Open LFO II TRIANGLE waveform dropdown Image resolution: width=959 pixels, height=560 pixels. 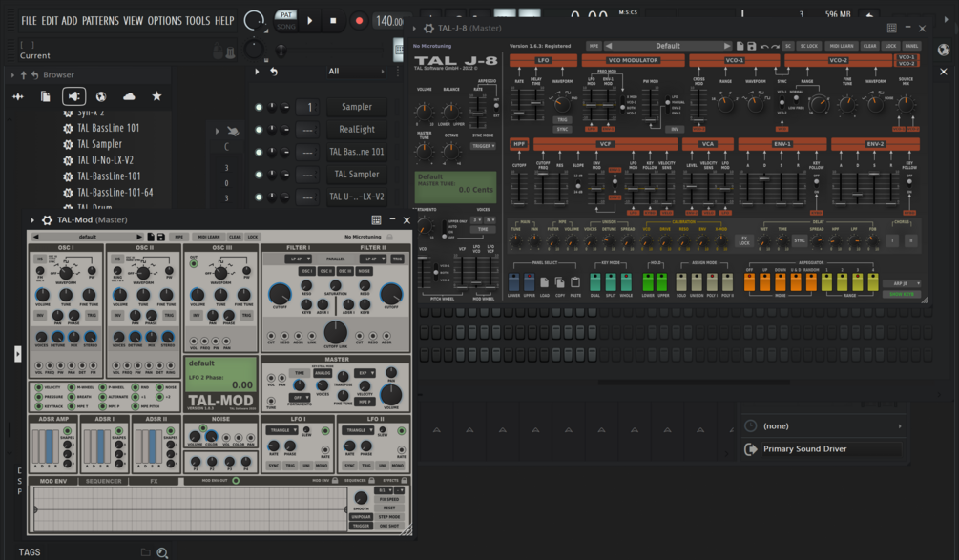359,430
